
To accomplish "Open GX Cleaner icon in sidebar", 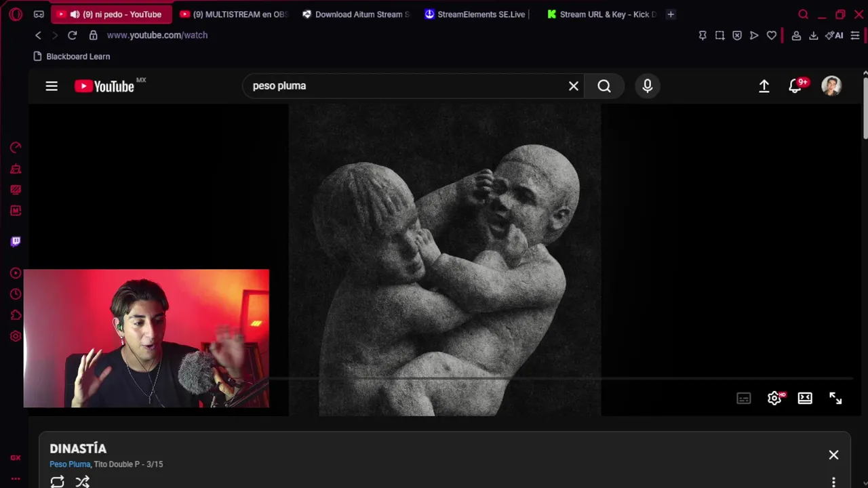I will click(16, 169).
